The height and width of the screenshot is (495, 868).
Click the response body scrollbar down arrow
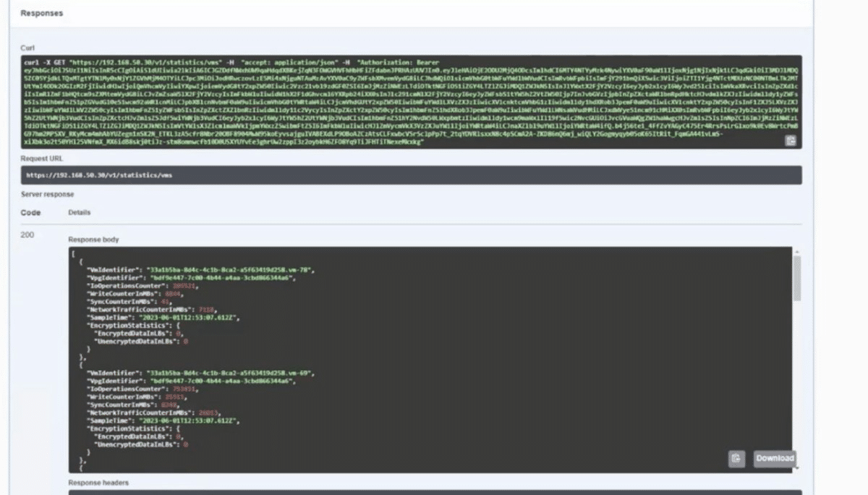pyautogui.click(x=797, y=468)
